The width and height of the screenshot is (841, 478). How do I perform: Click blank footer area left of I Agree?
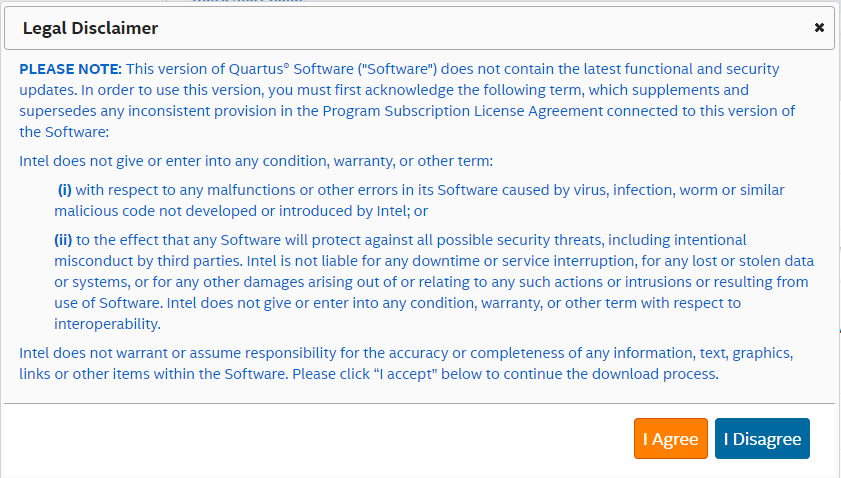point(300,440)
